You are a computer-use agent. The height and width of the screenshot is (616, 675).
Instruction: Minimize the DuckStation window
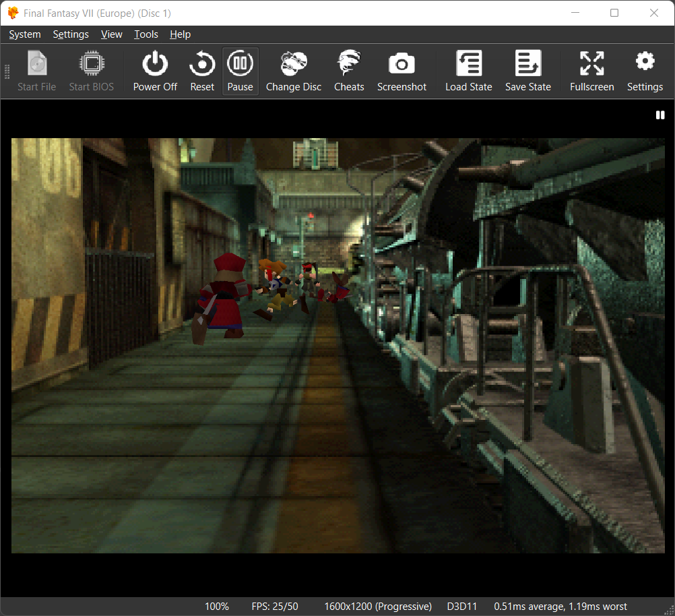pos(575,13)
